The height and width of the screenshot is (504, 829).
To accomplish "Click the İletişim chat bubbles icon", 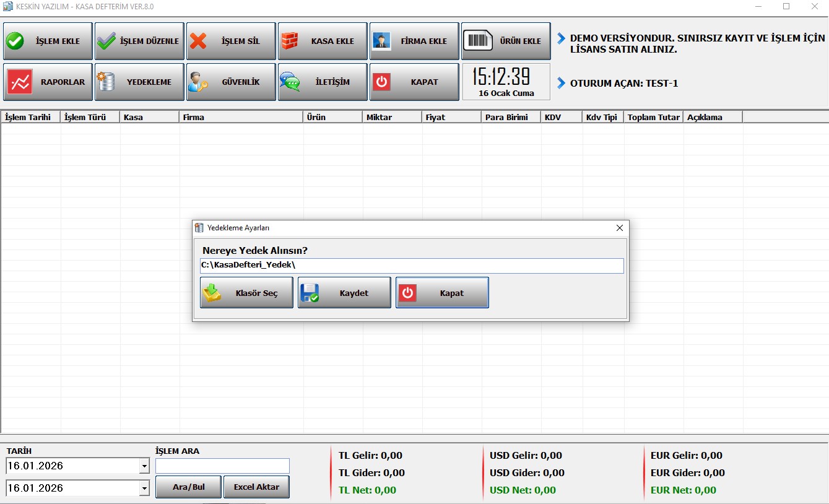I will pos(290,82).
